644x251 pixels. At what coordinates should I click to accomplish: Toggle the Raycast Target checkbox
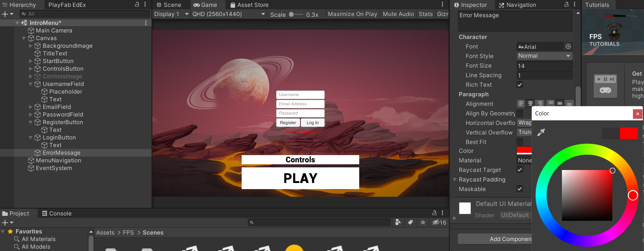[520, 170]
